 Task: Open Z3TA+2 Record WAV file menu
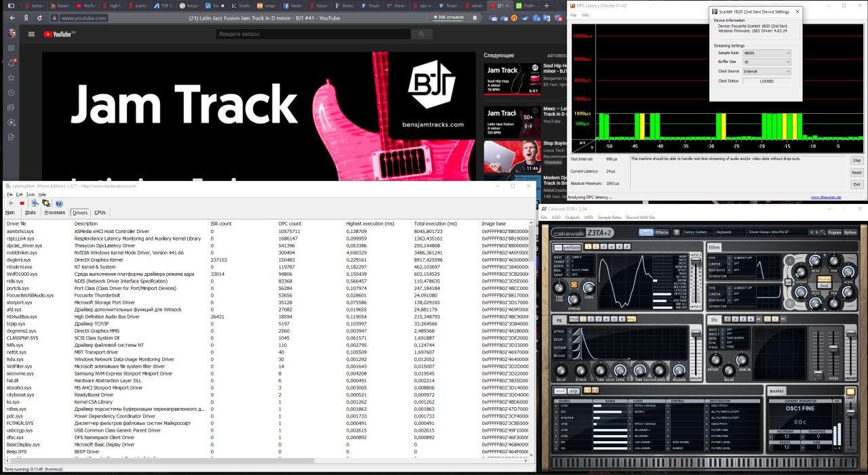tap(639, 218)
